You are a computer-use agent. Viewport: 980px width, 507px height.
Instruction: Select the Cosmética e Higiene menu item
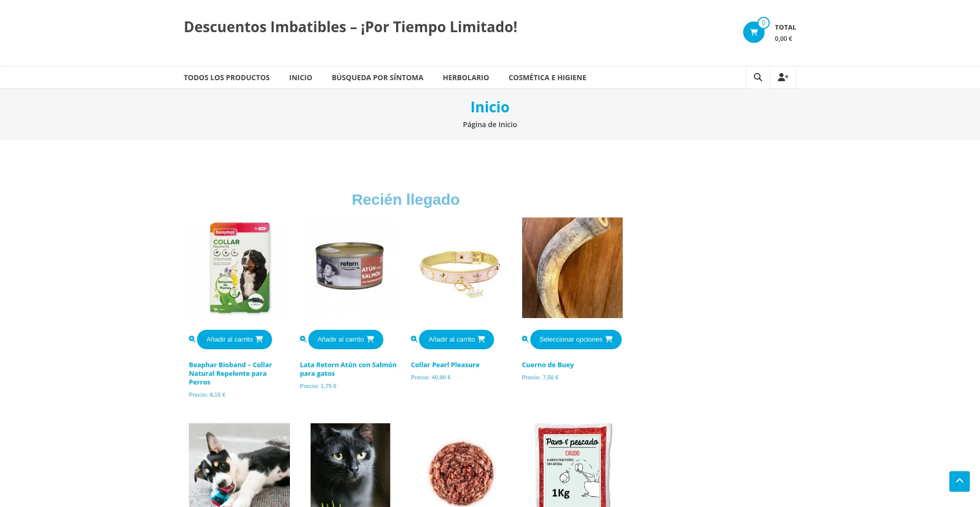pyautogui.click(x=547, y=78)
